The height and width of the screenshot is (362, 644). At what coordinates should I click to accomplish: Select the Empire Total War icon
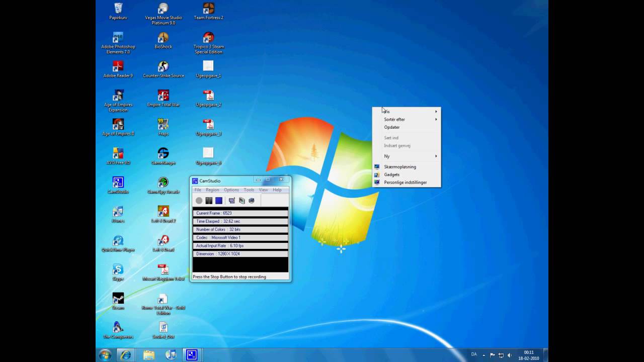163,98
